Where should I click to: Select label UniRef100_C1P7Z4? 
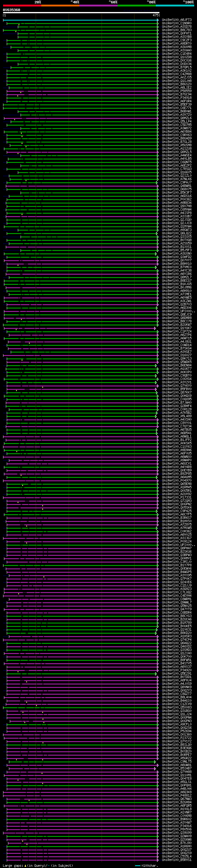[177, 331]
